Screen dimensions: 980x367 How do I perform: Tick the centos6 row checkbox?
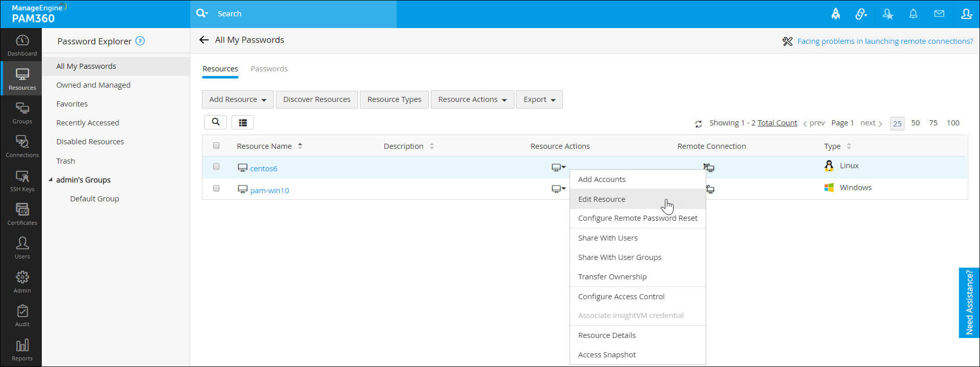coord(216,166)
